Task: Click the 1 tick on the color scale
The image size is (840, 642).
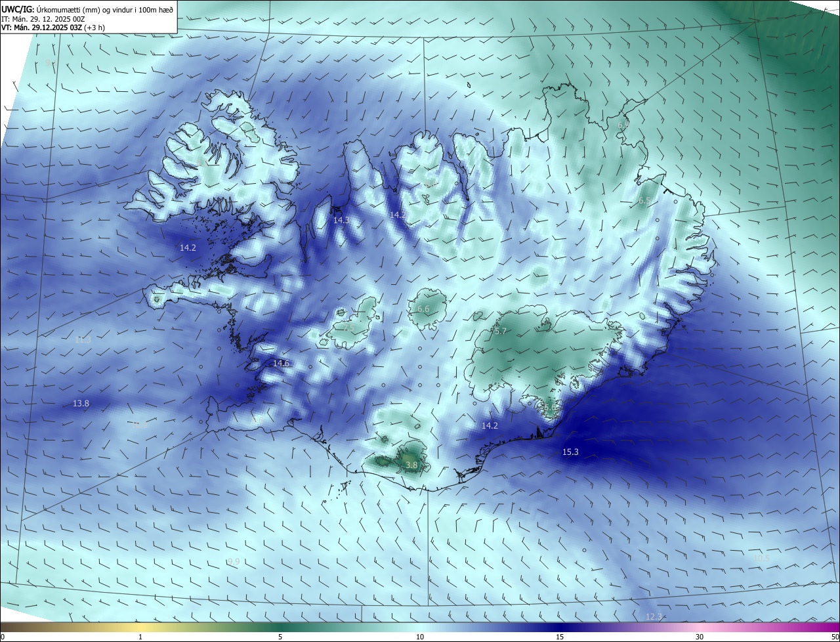Action: pyautogui.click(x=140, y=637)
